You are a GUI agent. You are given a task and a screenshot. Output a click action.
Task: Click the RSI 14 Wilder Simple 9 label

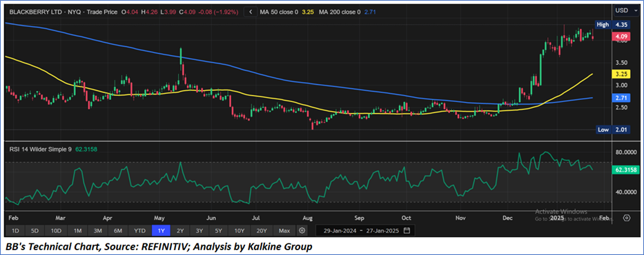(x=41, y=150)
